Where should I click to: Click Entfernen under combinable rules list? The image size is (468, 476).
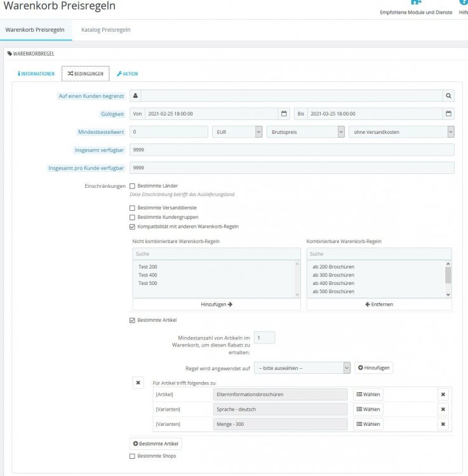coord(379,304)
